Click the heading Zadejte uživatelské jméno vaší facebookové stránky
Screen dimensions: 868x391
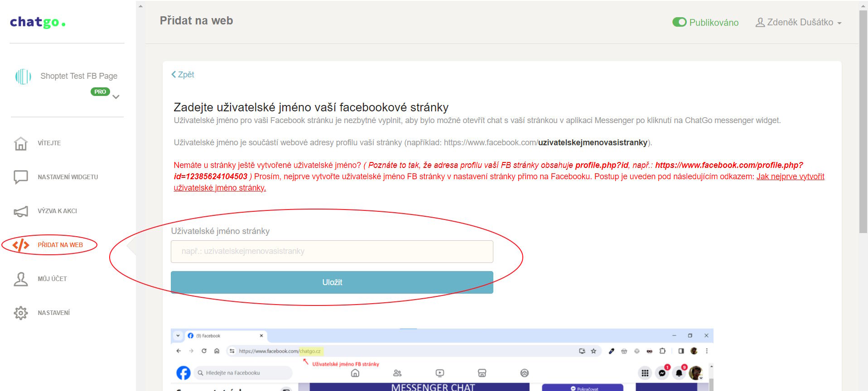coord(311,107)
